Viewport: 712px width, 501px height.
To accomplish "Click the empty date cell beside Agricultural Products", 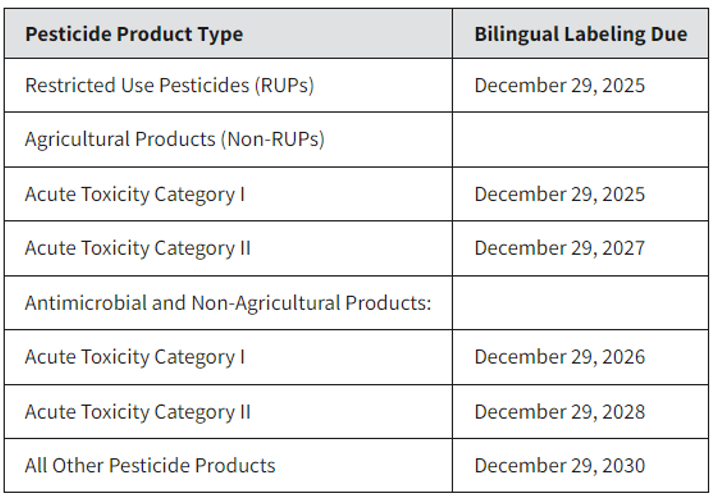I will coord(580,139).
